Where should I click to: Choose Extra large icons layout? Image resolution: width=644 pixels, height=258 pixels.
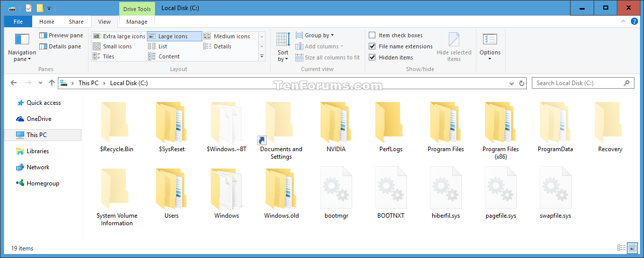click(x=119, y=36)
